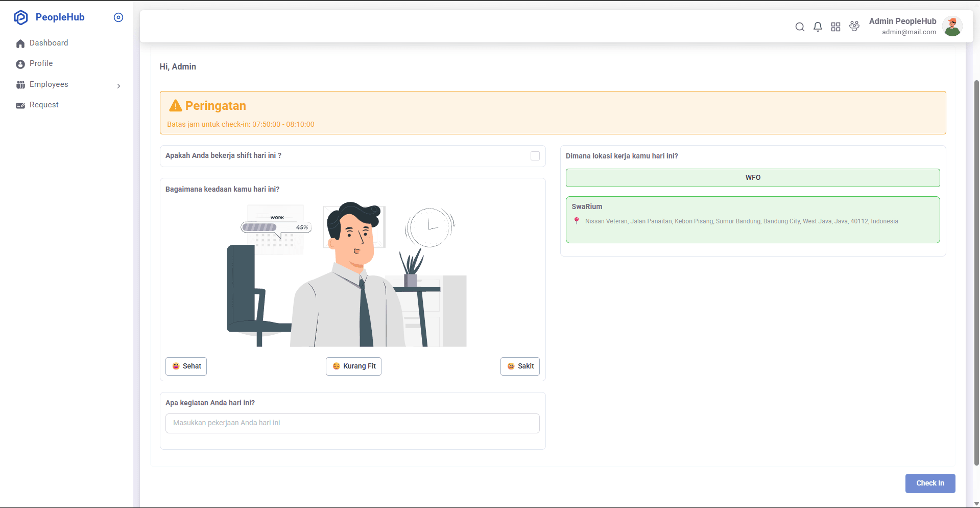Open the Request menu item
The image size is (980, 508).
click(x=44, y=104)
